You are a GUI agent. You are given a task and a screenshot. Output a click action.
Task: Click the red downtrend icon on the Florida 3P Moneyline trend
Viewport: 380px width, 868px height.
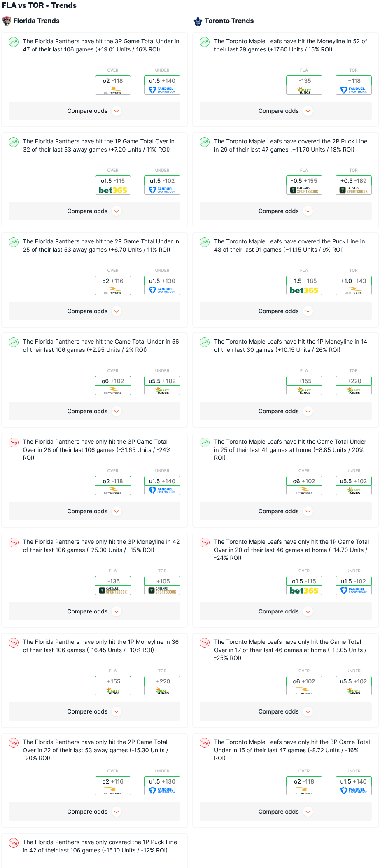pyautogui.click(x=14, y=542)
